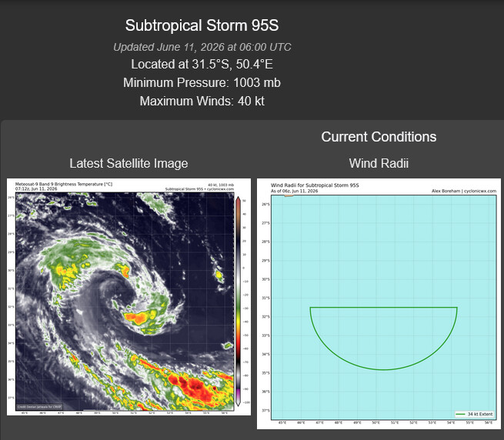Click 'As of 06z, Jun 11, 2026' chart subtitle

tap(294, 191)
